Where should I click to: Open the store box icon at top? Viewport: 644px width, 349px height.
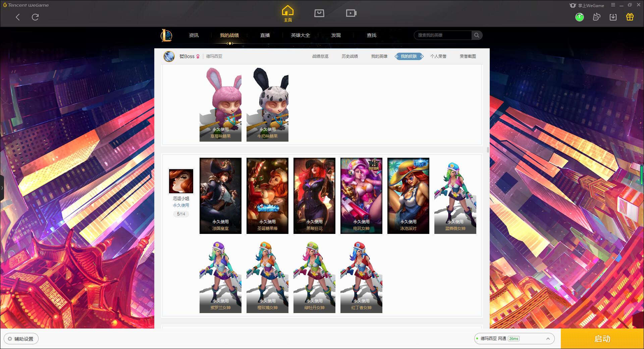pos(319,13)
